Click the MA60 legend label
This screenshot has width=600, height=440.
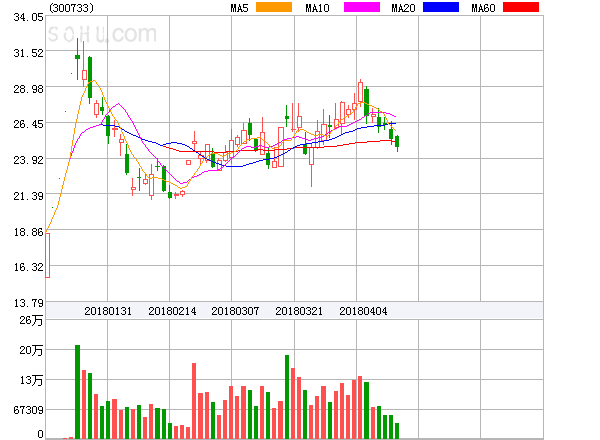tap(483, 8)
